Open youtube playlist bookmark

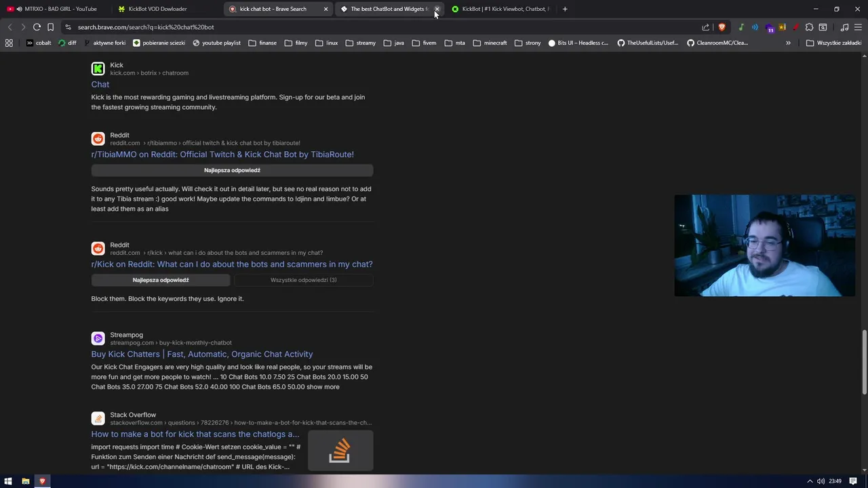click(216, 43)
